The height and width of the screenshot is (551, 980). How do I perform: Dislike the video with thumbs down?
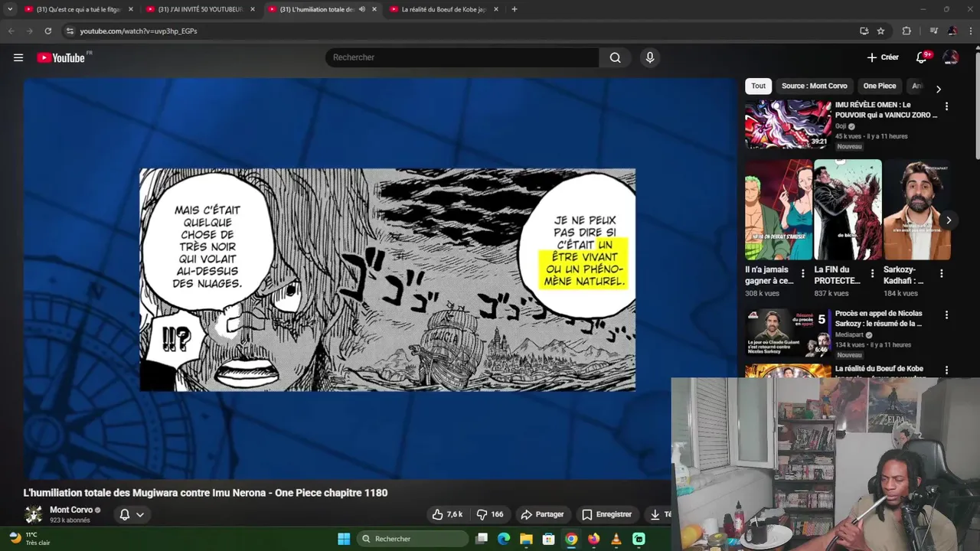click(x=490, y=514)
